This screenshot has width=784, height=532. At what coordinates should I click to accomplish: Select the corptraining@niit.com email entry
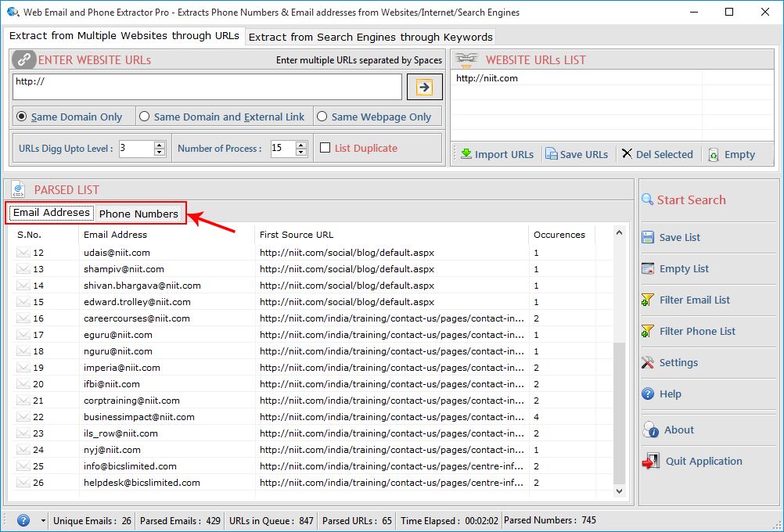(x=131, y=400)
